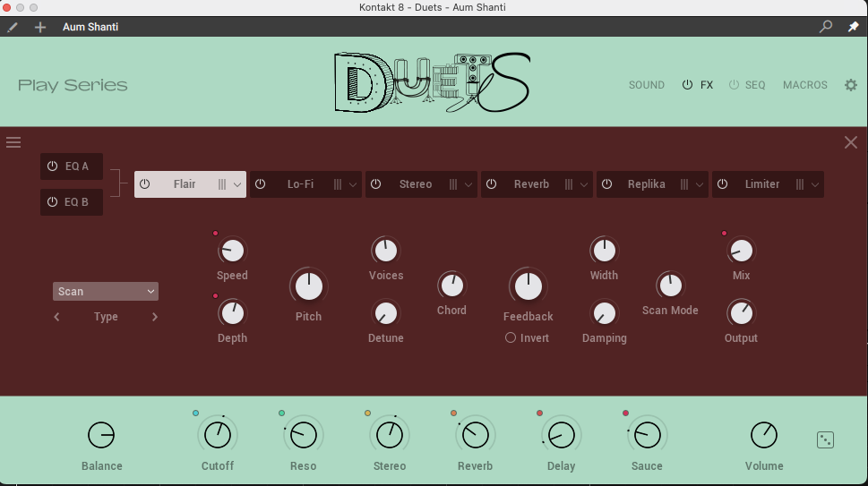The width and height of the screenshot is (868, 486).
Task: Expand the Lo-Fi module dropdown arrow
Action: tap(353, 184)
